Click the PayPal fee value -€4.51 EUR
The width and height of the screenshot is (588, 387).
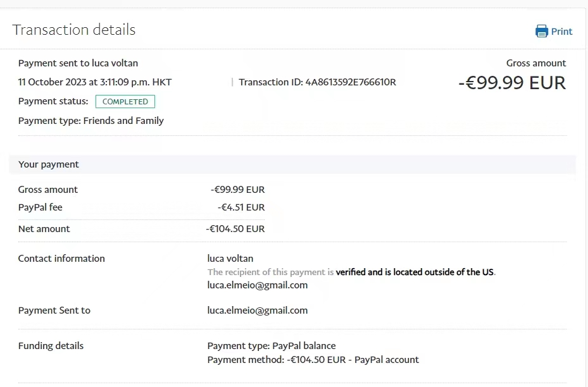tap(241, 207)
